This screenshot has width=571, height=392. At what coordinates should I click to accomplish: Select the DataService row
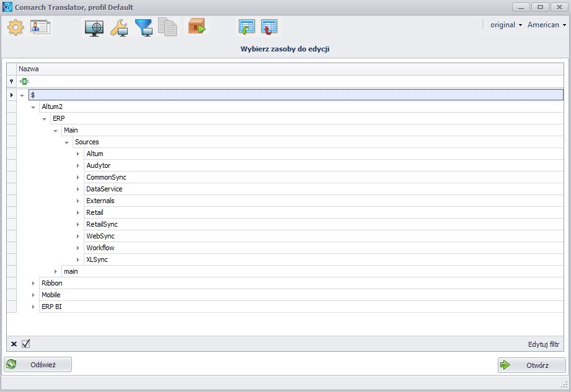coord(324,189)
